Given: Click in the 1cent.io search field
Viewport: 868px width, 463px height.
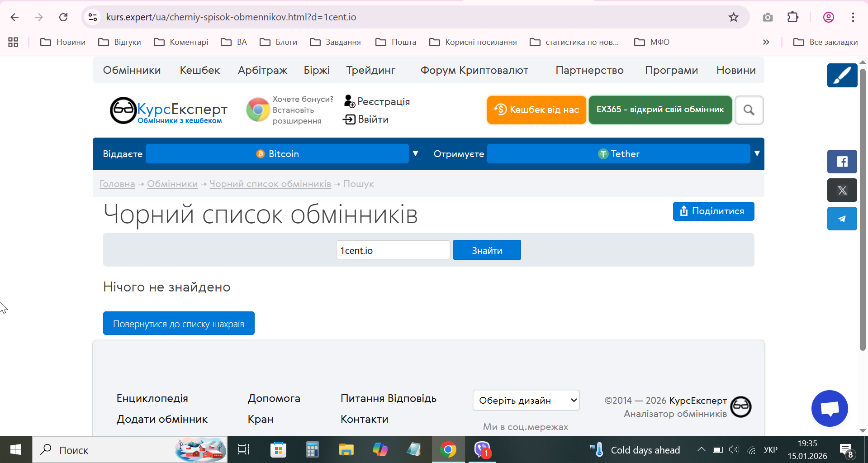Looking at the screenshot, I should coord(393,250).
